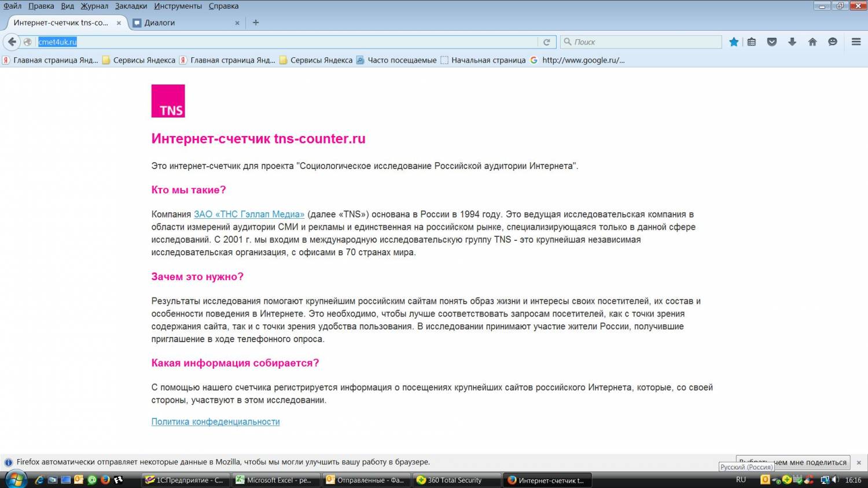Switch to Microsoft Excel taskbar window
This screenshot has width=868, height=488.
(x=275, y=480)
